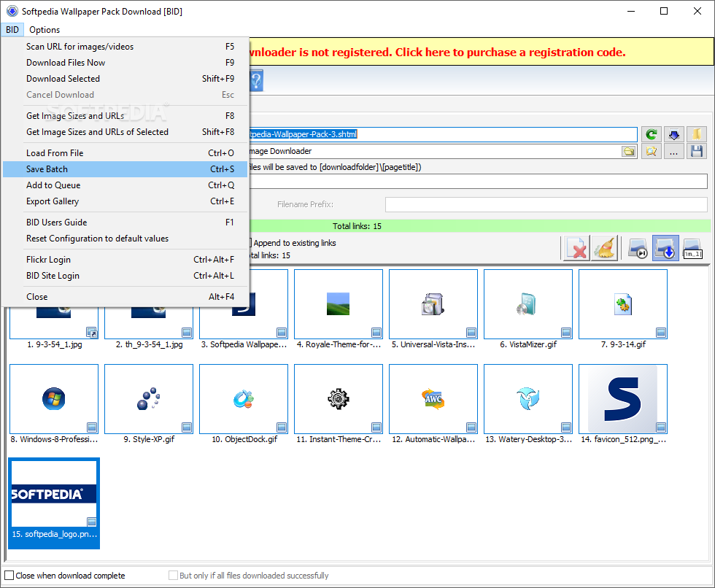Click the URL field ending Wallpaper-Pack-3.shtml
This screenshot has height=588, width=715.
coord(443,134)
